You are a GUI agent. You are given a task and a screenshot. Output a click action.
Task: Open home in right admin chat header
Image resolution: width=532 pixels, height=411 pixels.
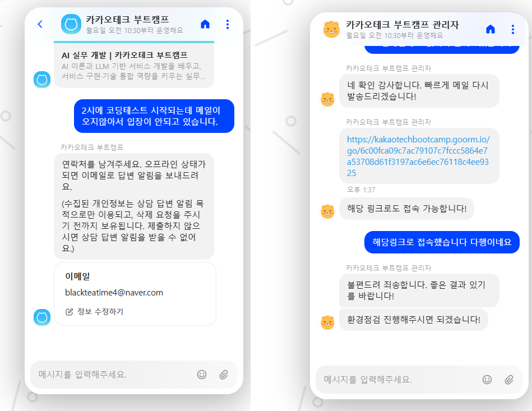[491, 29]
